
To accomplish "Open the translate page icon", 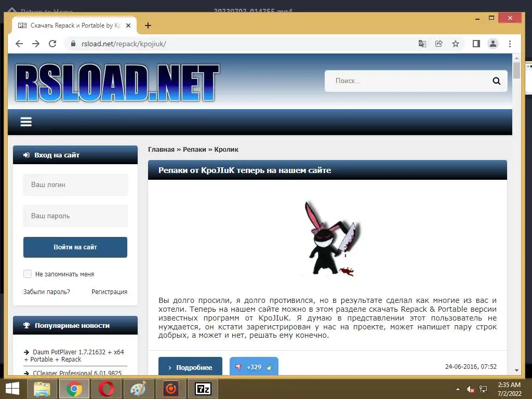I will tap(422, 44).
